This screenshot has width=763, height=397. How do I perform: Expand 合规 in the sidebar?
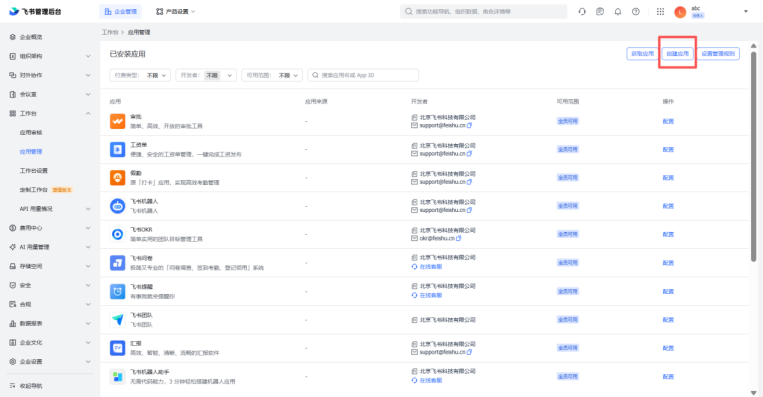click(88, 304)
